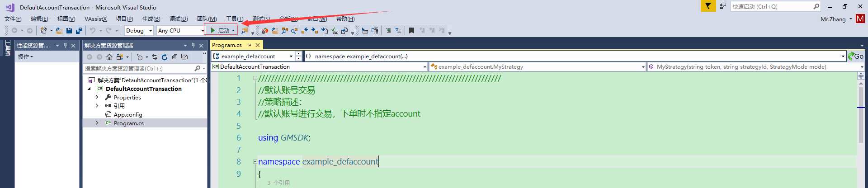Click the Undo arrow icon
The width and height of the screenshot is (868, 188).
pos(93,31)
